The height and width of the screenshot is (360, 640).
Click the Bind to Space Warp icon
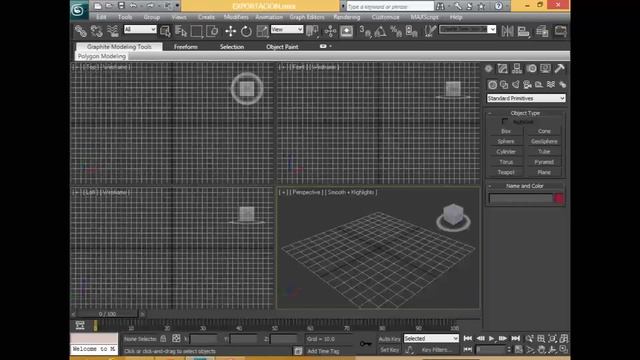(113, 31)
